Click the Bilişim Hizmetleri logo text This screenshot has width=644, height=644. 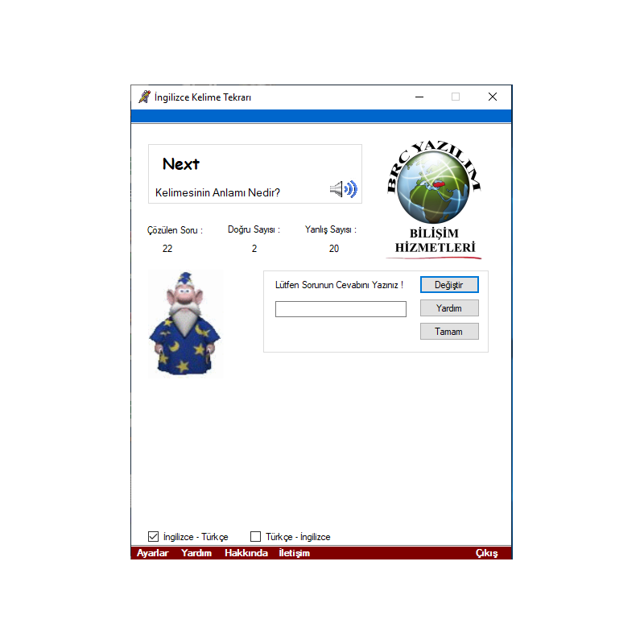[x=436, y=240]
